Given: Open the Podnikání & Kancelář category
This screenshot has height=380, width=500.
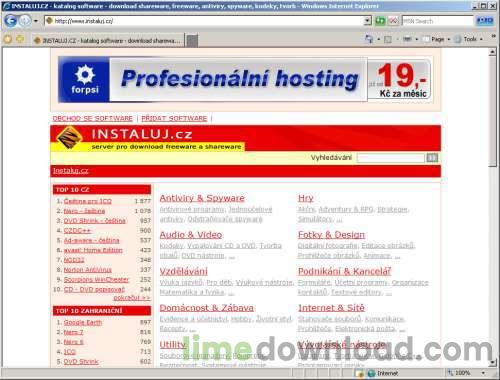Looking at the screenshot, I should point(344,271).
